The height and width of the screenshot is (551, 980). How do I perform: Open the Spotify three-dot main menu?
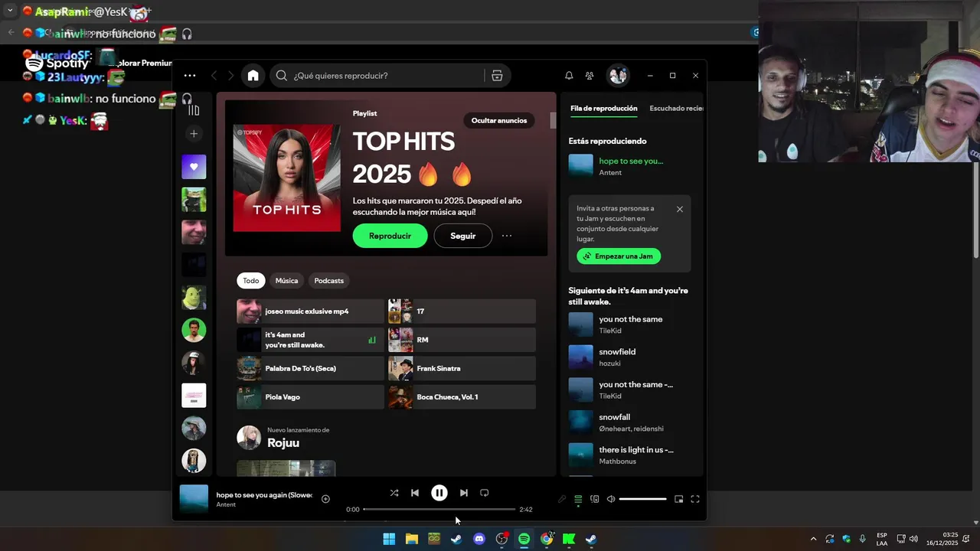190,76
